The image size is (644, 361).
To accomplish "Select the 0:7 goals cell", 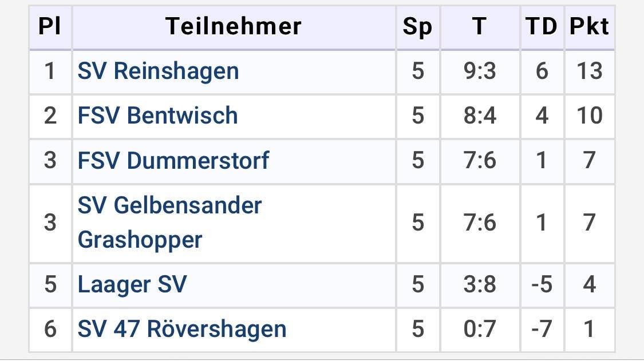I will click(x=480, y=329).
